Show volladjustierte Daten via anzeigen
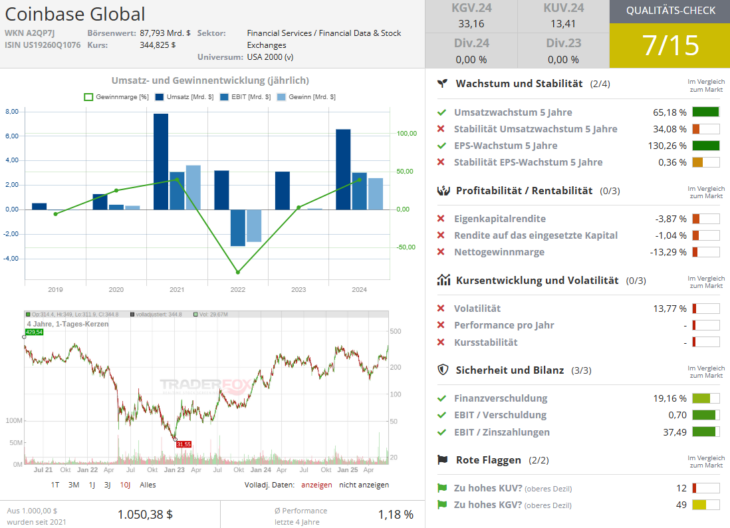The image size is (730, 528). click(317, 485)
